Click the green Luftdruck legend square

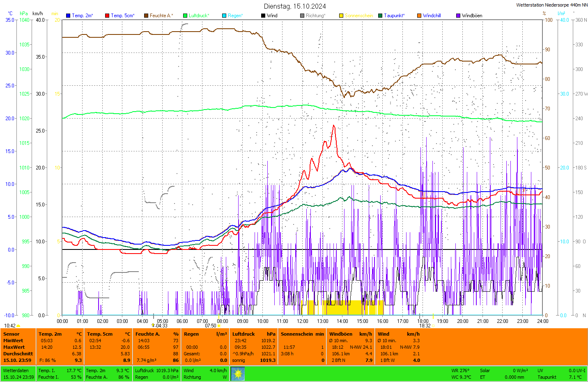(x=185, y=16)
